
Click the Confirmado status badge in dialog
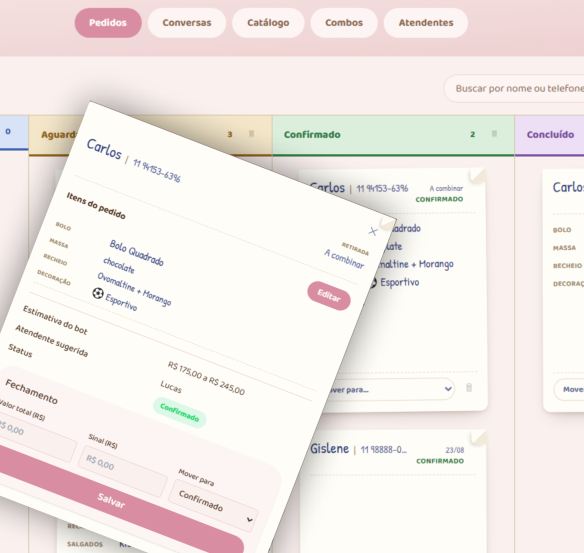pyautogui.click(x=180, y=413)
